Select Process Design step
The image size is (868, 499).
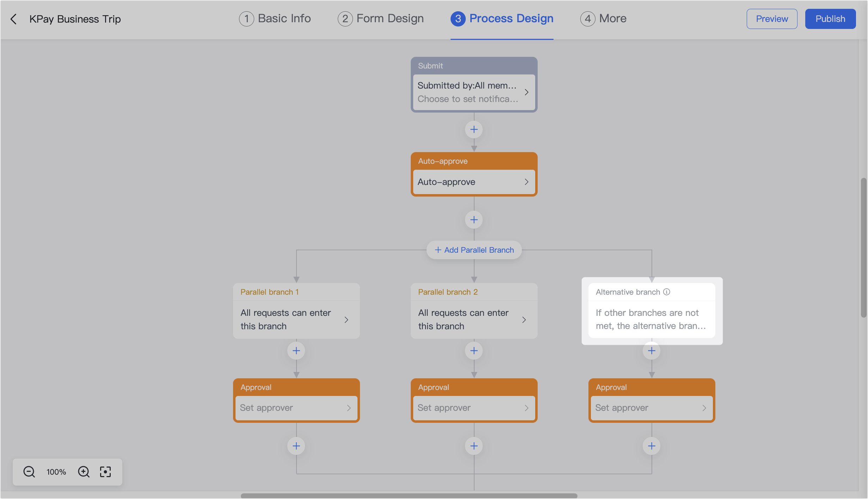coord(502,19)
